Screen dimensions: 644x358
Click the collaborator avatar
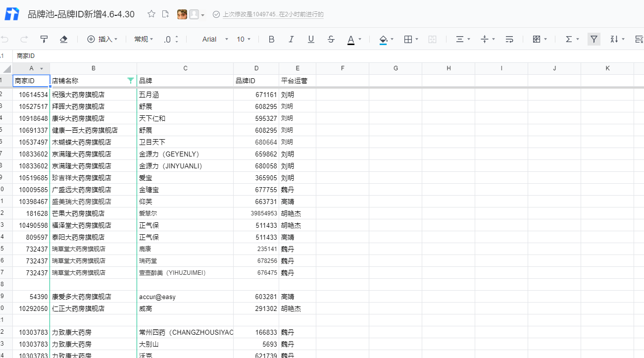pos(182,14)
